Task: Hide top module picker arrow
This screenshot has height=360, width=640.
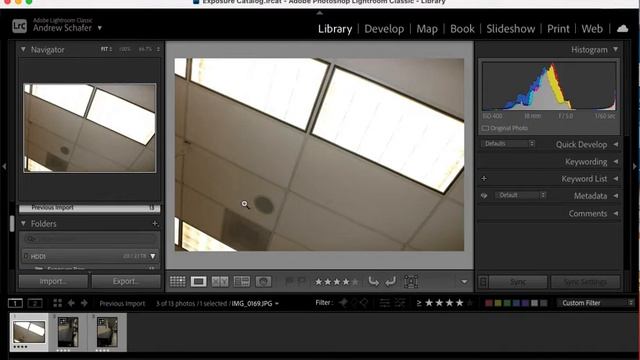Action: click(x=320, y=13)
